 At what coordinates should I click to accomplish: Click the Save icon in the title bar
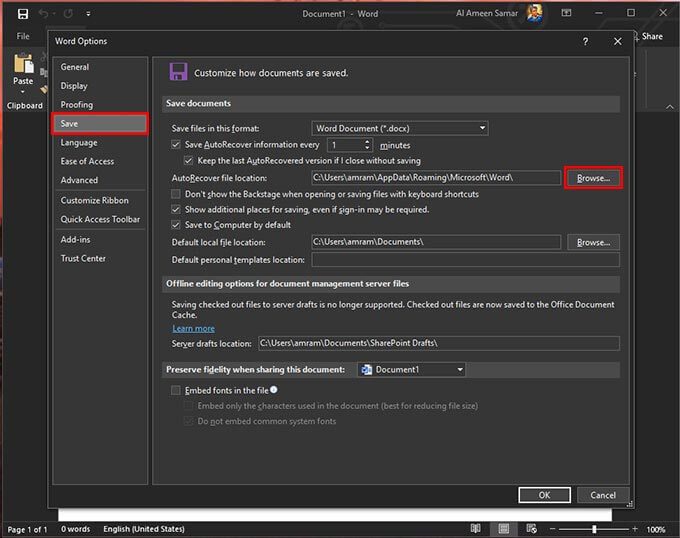(23, 14)
